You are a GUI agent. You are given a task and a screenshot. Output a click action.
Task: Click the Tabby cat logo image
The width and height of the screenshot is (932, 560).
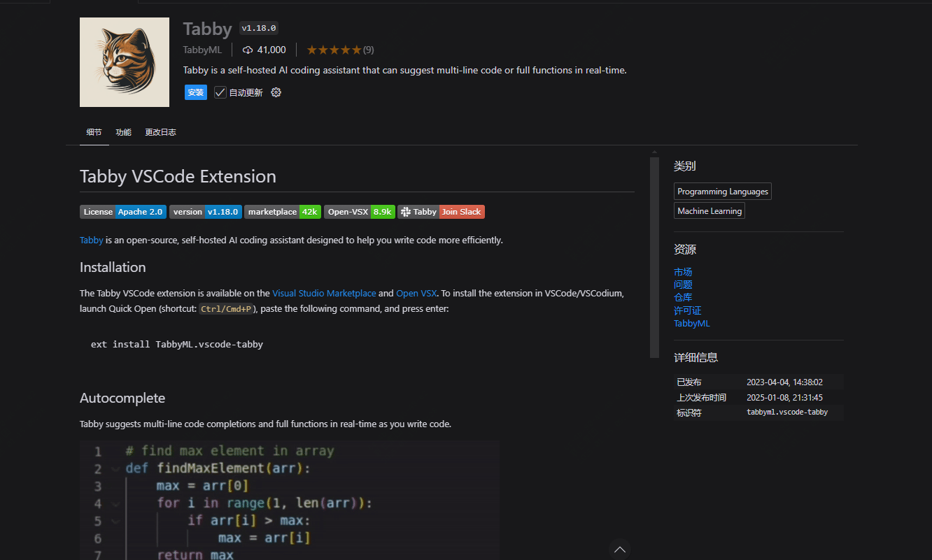click(125, 62)
